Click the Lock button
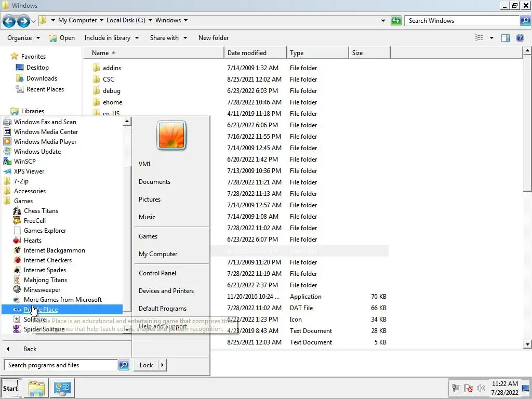 click(146, 365)
